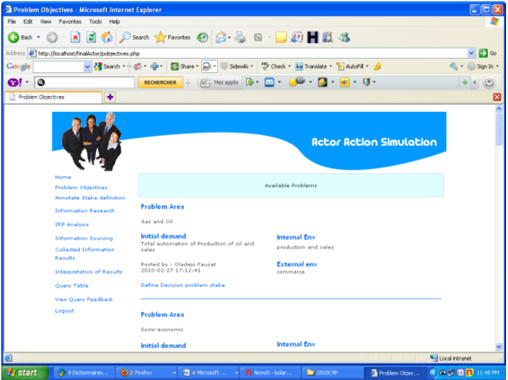This screenshot has height=380, width=508.
Task: Click the Check spelling button
Action: click(x=274, y=66)
